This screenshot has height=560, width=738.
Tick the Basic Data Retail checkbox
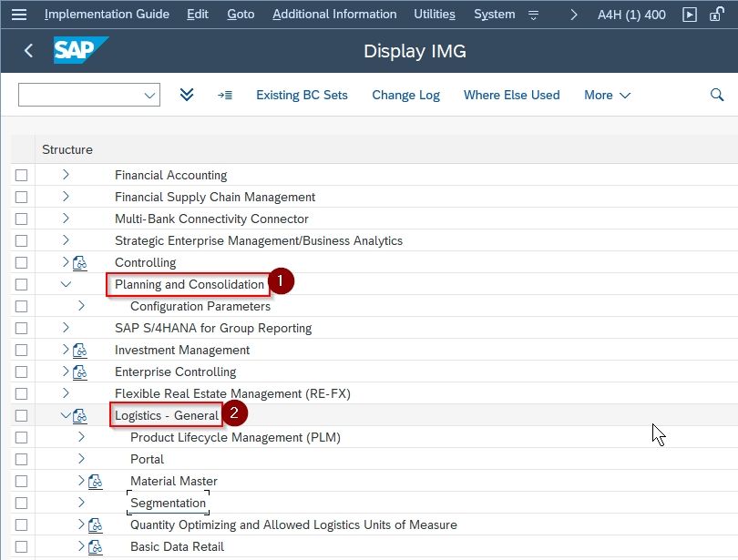21,547
